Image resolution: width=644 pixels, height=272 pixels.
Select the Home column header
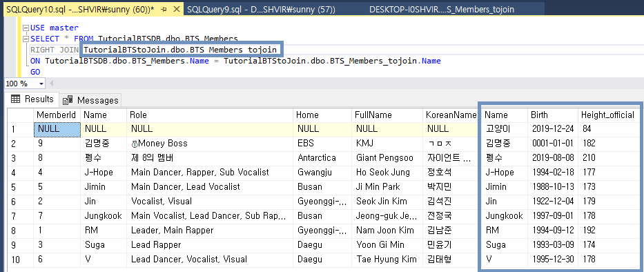pyautogui.click(x=322, y=115)
